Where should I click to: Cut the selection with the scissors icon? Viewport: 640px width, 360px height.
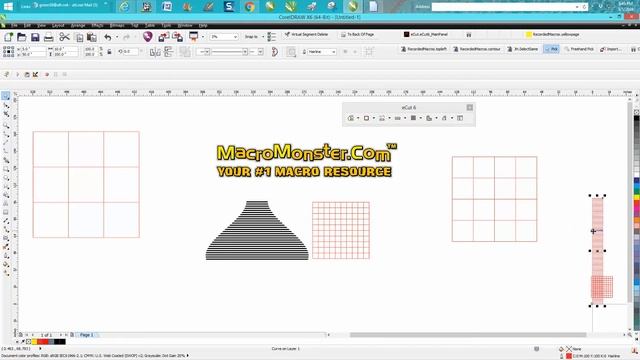tap(64, 37)
